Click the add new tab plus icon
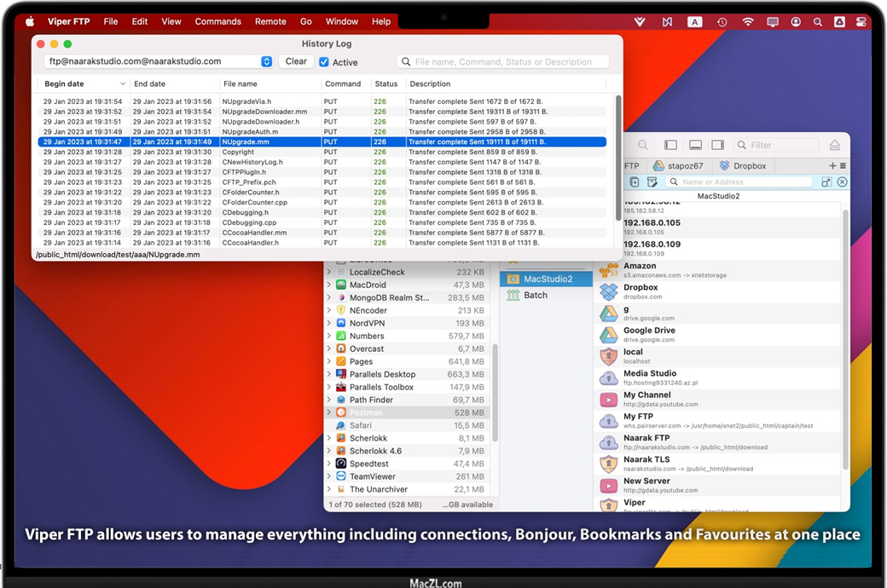 click(832, 166)
